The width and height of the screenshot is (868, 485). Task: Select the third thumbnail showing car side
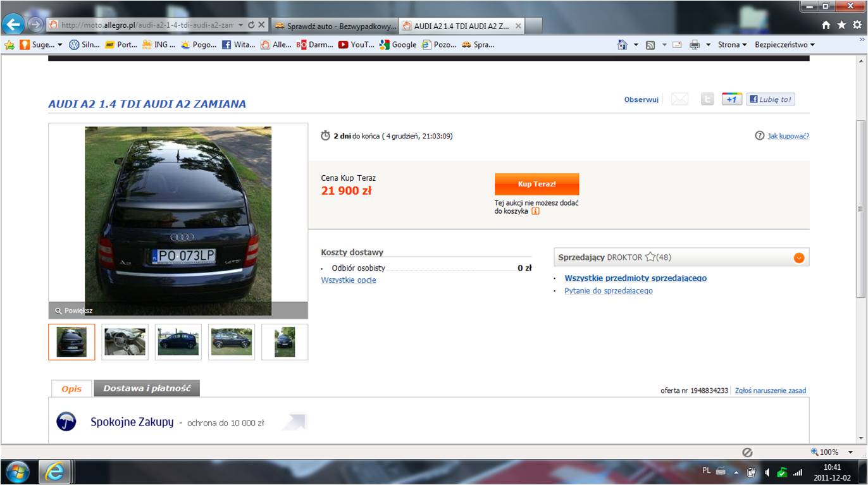coord(178,342)
